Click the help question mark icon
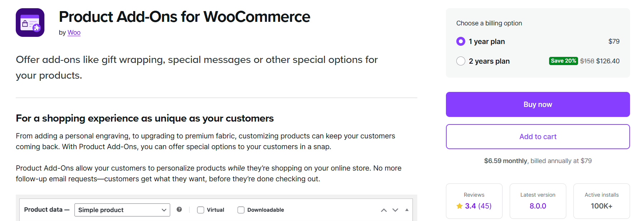Image resolution: width=644 pixels, height=221 pixels. tap(179, 210)
